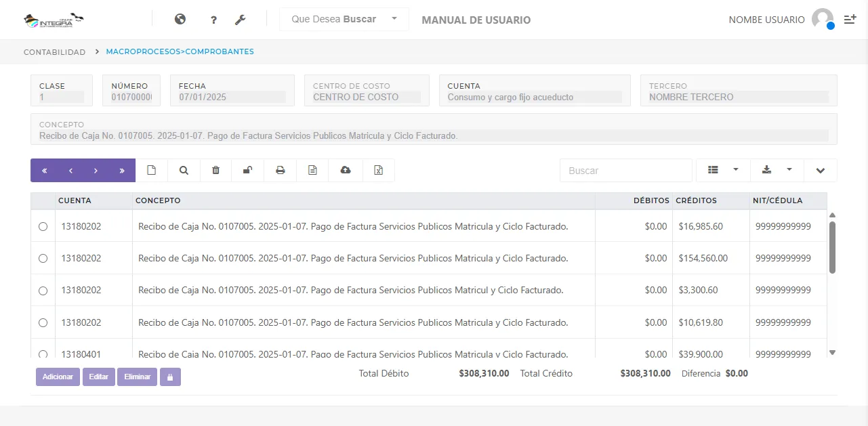Viewport: 868px width, 426px height.
Task: Expand the list view options dropdown
Action: click(722, 171)
